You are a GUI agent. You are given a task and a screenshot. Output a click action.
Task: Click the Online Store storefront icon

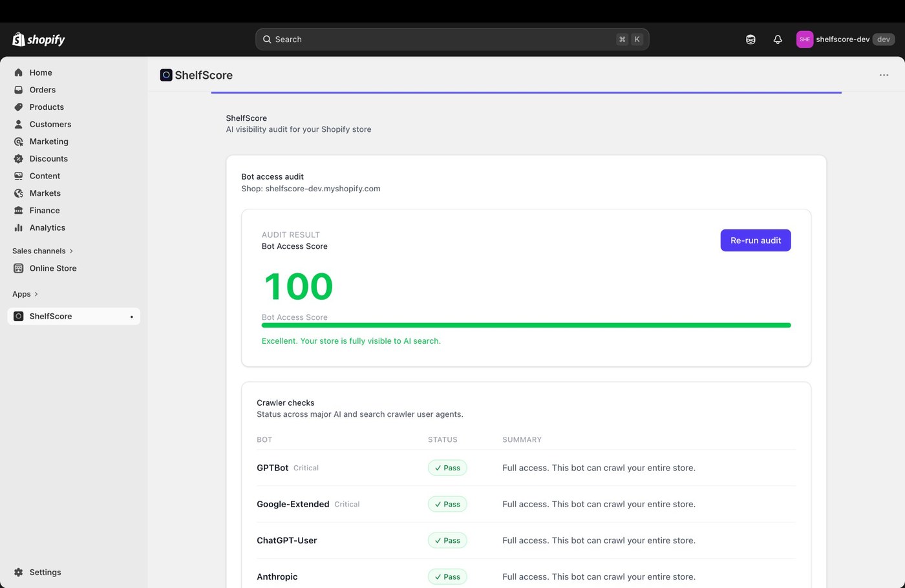(x=19, y=268)
